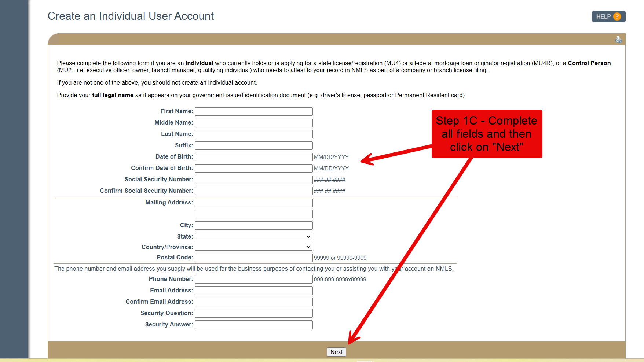The height and width of the screenshot is (362, 644).
Task: Click the Phone Number field
Action: click(x=254, y=279)
